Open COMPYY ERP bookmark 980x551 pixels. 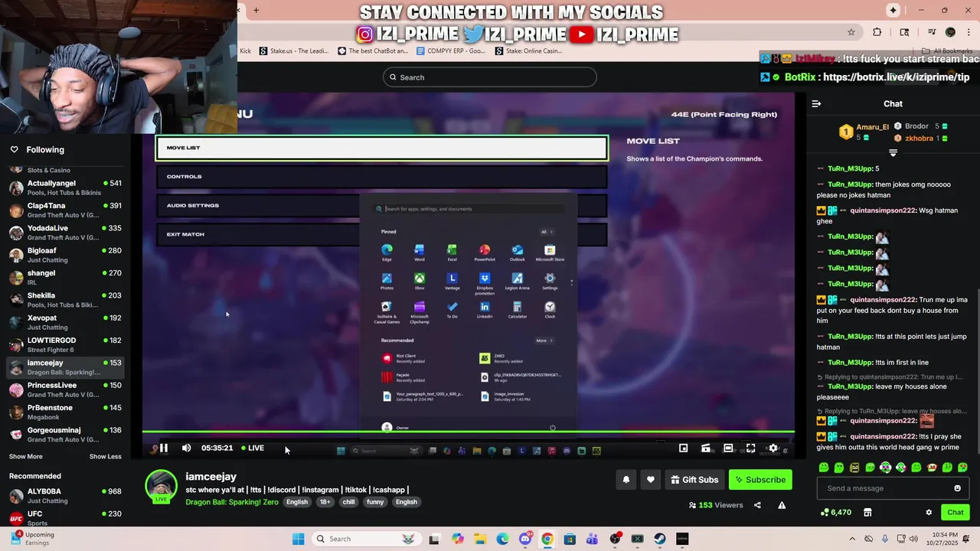451,51
